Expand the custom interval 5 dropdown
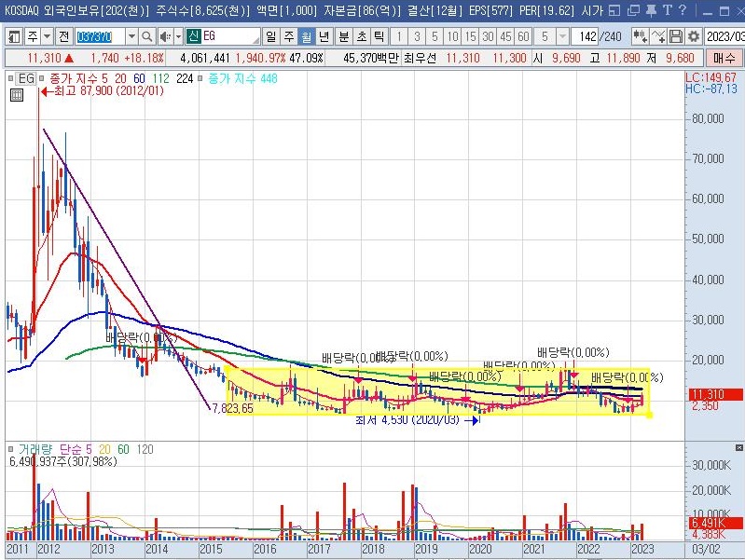Viewport: 745px width, 560px height. coord(562,36)
